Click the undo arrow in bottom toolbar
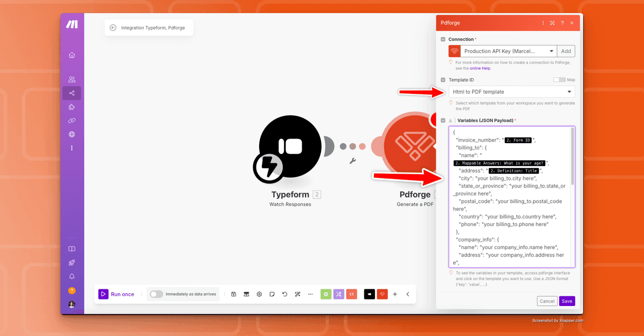The height and width of the screenshot is (336, 644). (x=284, y=294)
